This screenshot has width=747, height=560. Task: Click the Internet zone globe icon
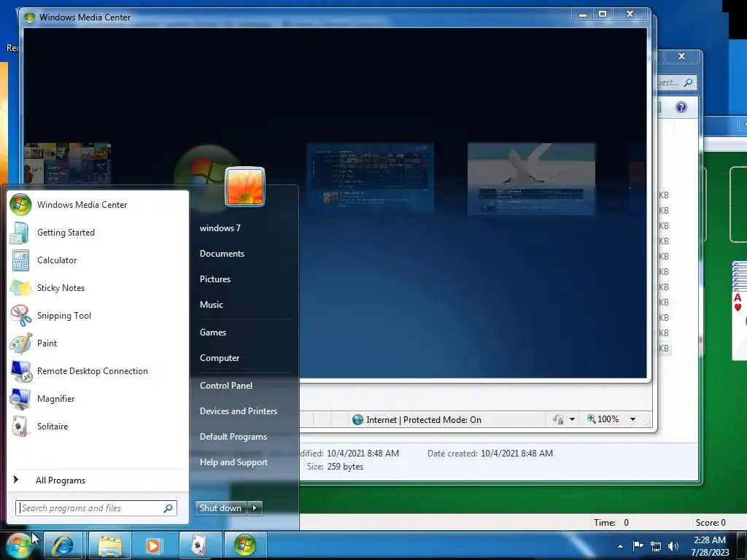[x=357, y=419]
